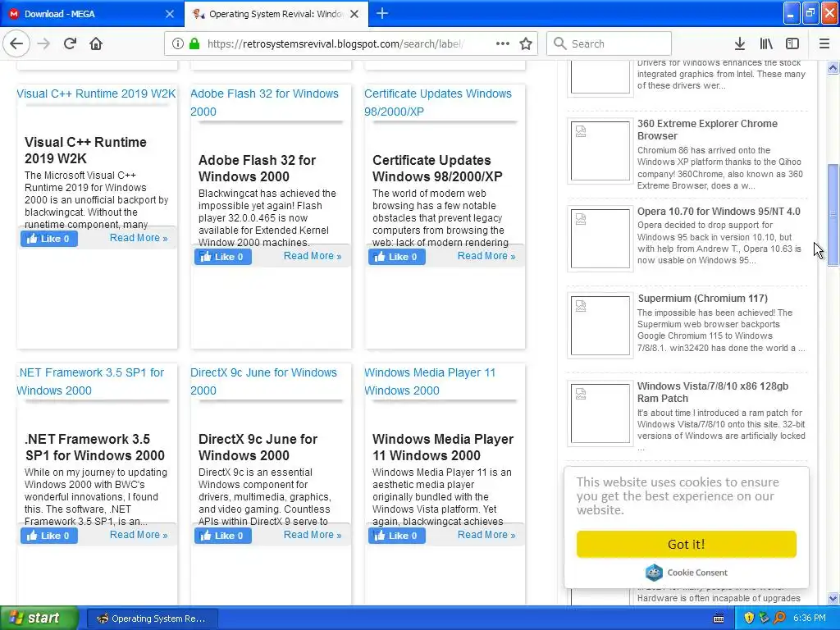Like the Visual C++ Runtime post
Viewport: 840px width, 630px height.
(48, 239)
